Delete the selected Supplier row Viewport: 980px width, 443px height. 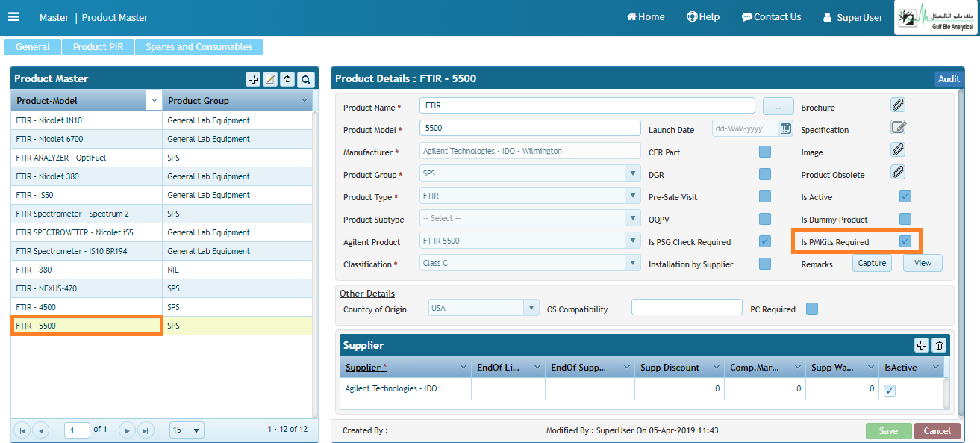939,345
